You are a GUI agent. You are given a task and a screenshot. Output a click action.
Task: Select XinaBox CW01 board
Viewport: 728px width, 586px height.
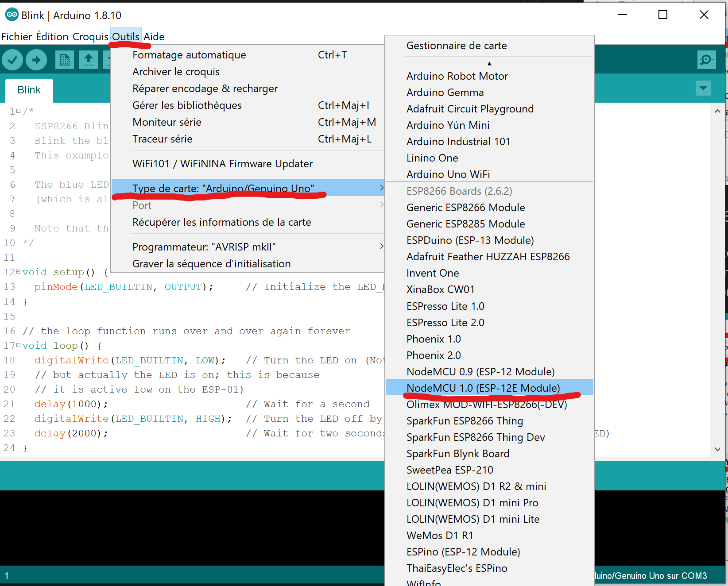pos(489,289)
